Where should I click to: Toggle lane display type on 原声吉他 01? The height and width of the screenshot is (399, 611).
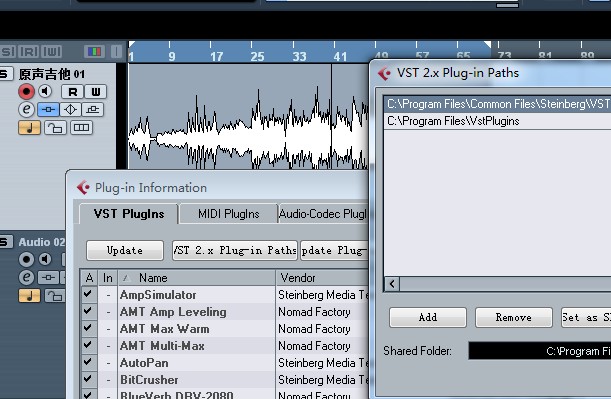pos(81,128)
